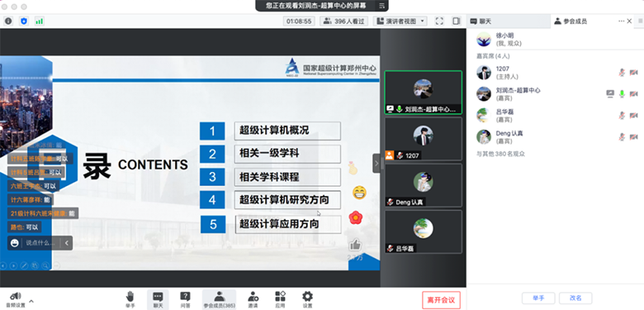Close the members side panel
Image resolution: width=644 pixels, height=310 pixels.
(x=629, y=21)
